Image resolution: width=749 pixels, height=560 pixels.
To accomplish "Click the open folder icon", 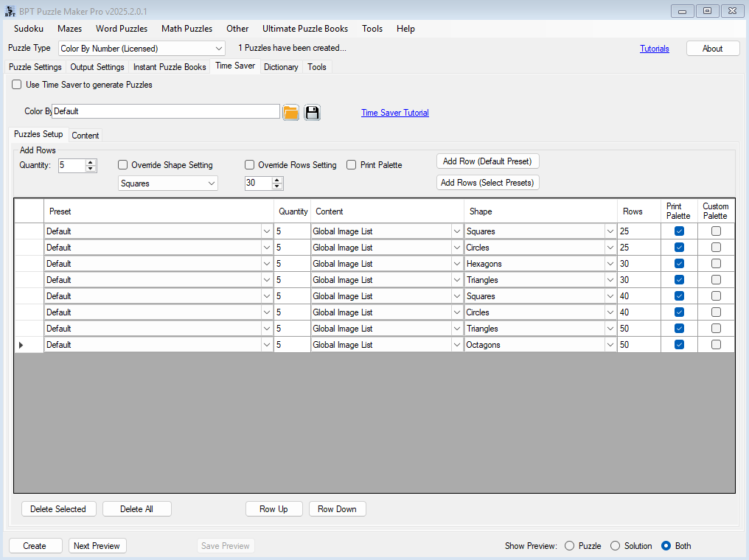I will 291,112.
